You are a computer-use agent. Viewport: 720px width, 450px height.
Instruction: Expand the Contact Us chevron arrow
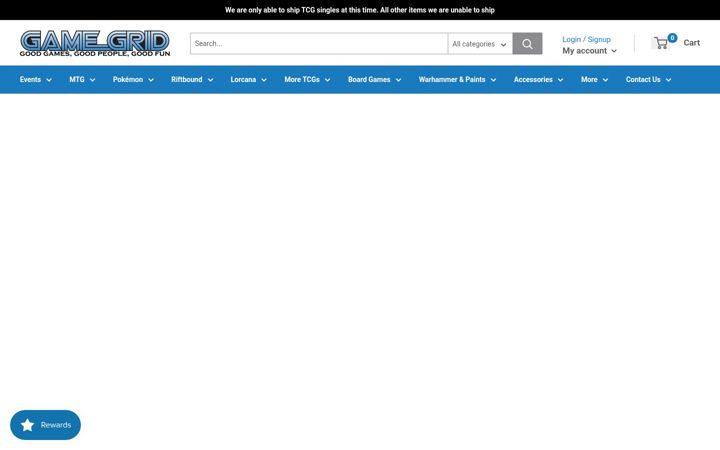[668, 80]
